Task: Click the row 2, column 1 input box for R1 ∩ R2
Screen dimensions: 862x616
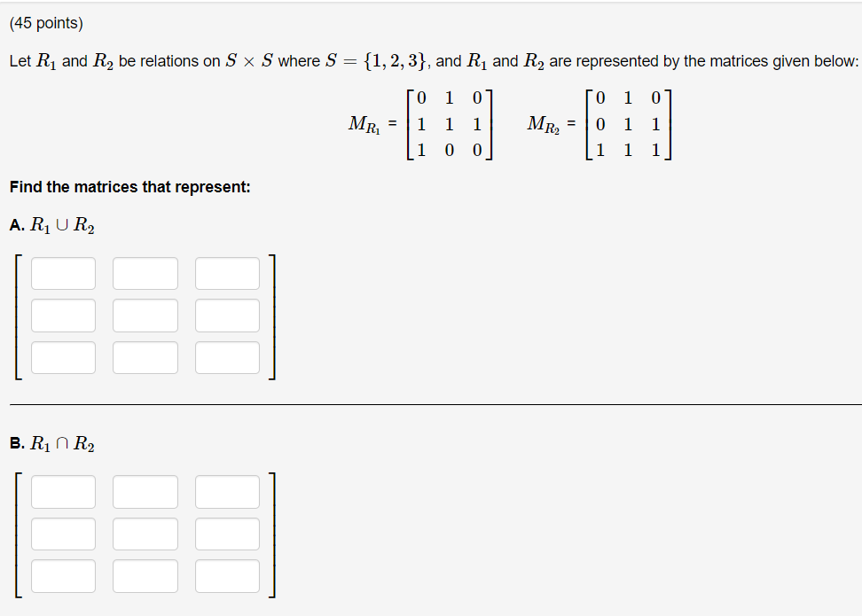Action: (x=63, y=534)
